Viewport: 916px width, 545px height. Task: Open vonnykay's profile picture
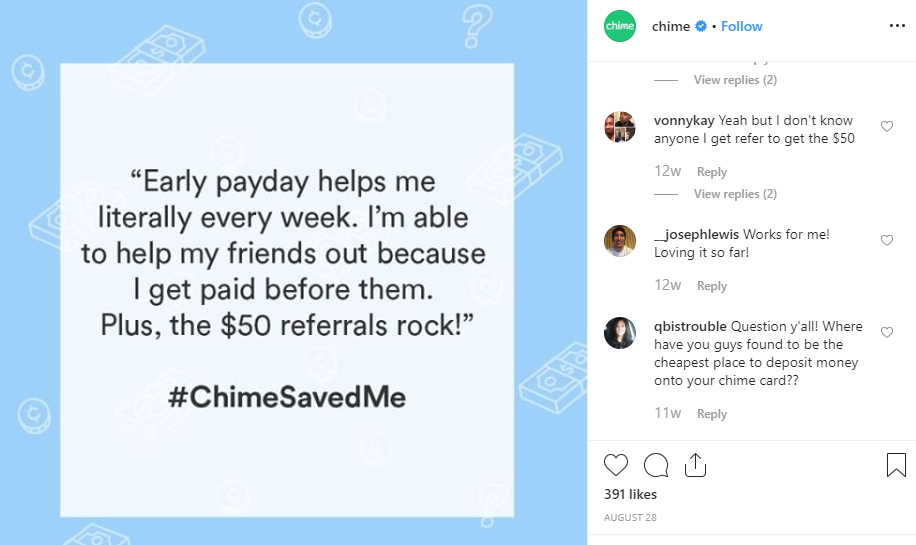(620, 127)
